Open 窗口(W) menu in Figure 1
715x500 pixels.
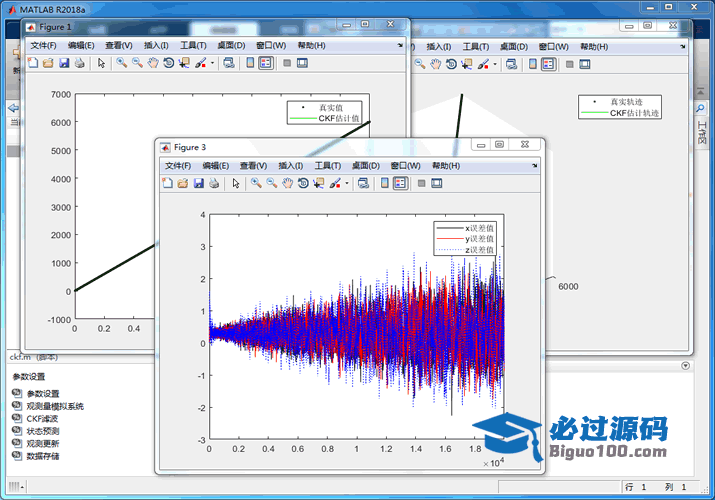[271, 46]
